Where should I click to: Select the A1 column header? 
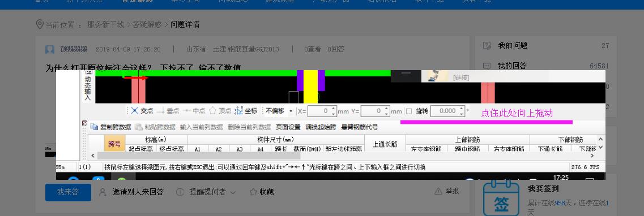tap(198, 148)
